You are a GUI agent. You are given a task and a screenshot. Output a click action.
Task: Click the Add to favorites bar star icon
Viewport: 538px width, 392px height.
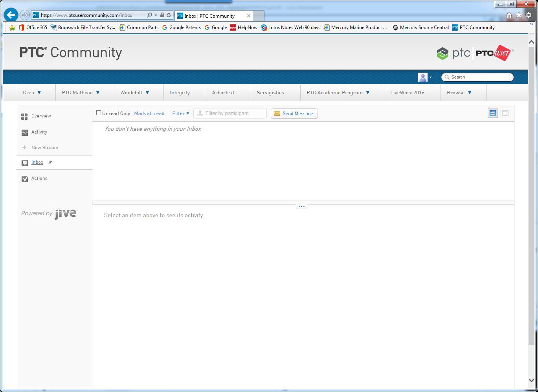(12, 27)
